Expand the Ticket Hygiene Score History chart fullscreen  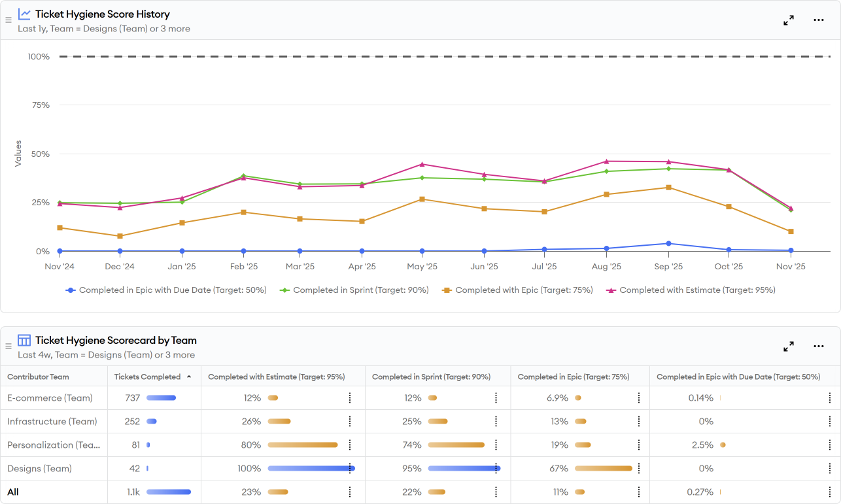[789, 20]
